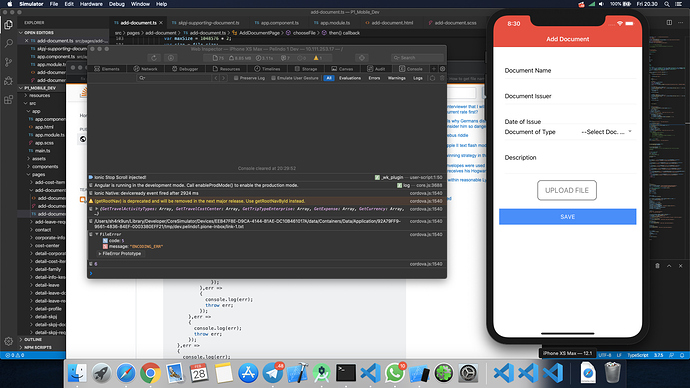Screen dimensions: 690x388
Task: Click the notification bell in VS Code status bar
Action: (682, 355)
